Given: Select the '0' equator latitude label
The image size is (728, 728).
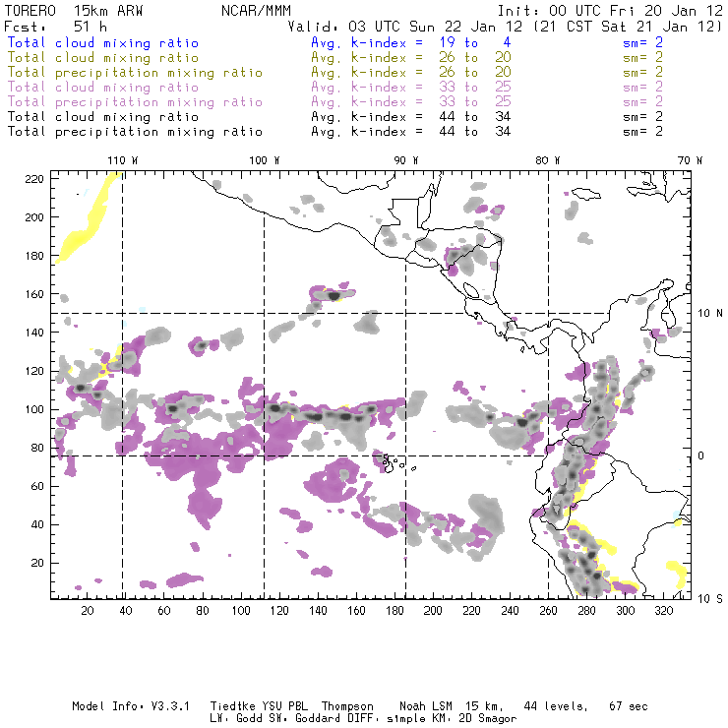Looking at the screenshot, I should [x=701, y=455].
